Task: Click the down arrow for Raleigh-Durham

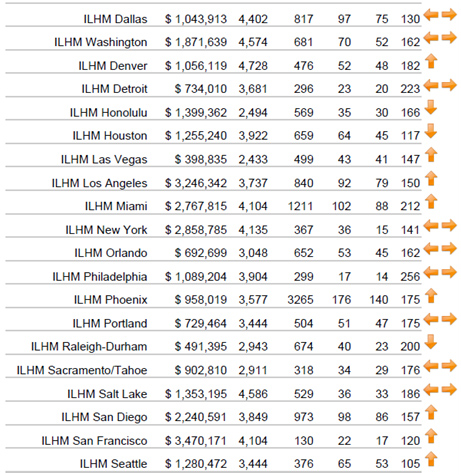Action: pos(431,342)
